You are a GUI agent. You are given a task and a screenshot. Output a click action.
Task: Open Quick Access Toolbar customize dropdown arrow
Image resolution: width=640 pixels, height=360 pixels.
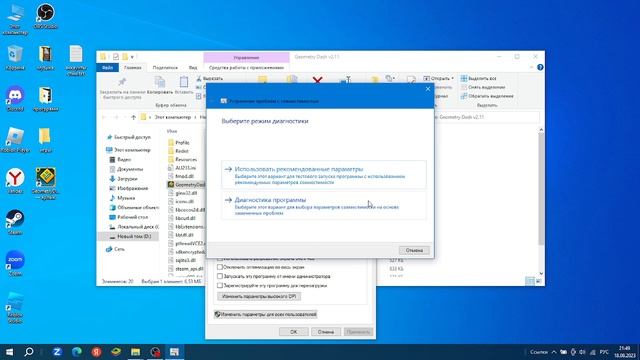[x=132, y=57]
